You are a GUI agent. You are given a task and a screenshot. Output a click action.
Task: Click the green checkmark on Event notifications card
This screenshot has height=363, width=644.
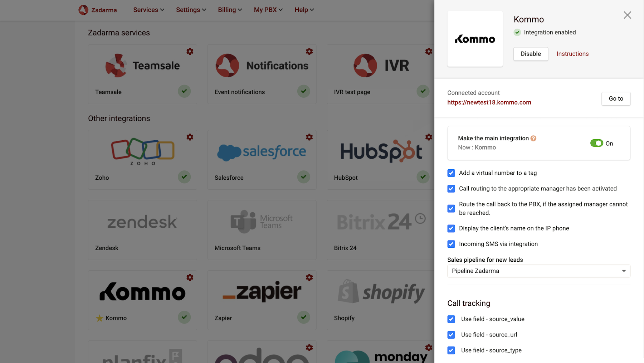[x=304, y=91]
